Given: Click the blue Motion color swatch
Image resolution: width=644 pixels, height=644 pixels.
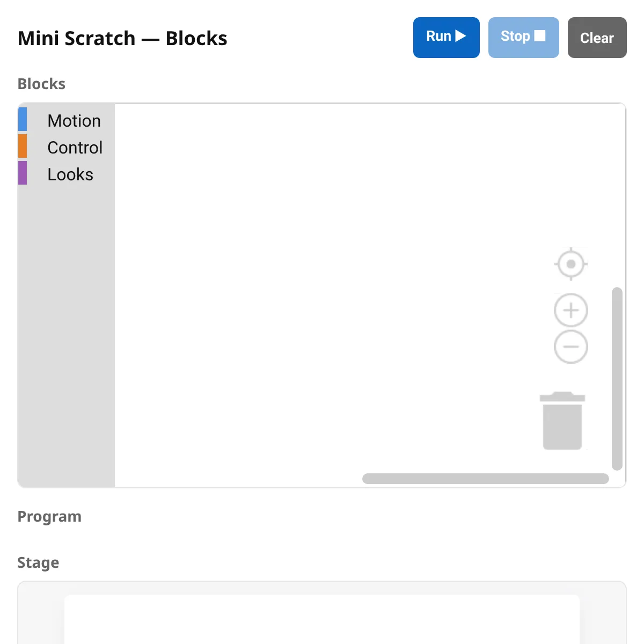Looking at the screenshot, I should tap(23, 119).
